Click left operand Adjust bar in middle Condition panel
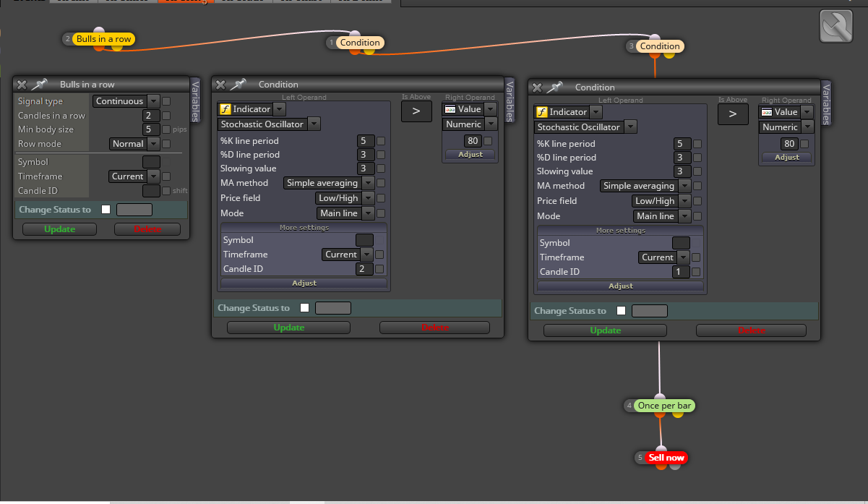The height and width of the screenshot is (504, 868). tap(304, 283)
